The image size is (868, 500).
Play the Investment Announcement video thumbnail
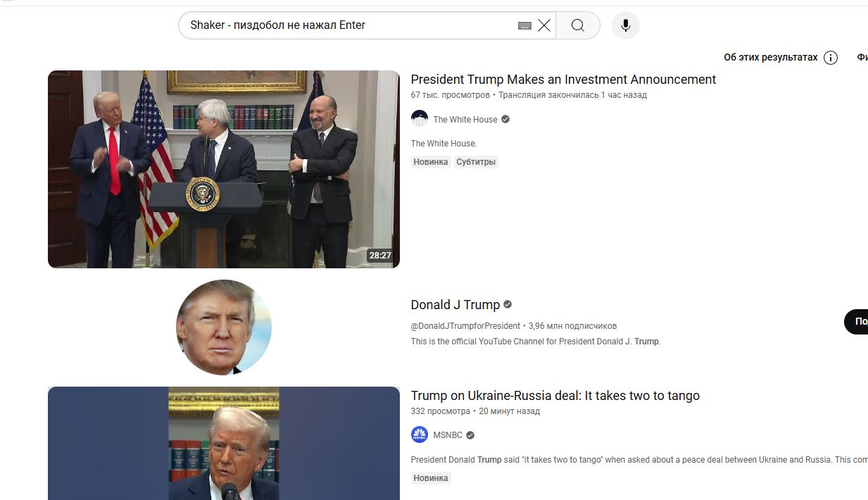tap(224, 169)
